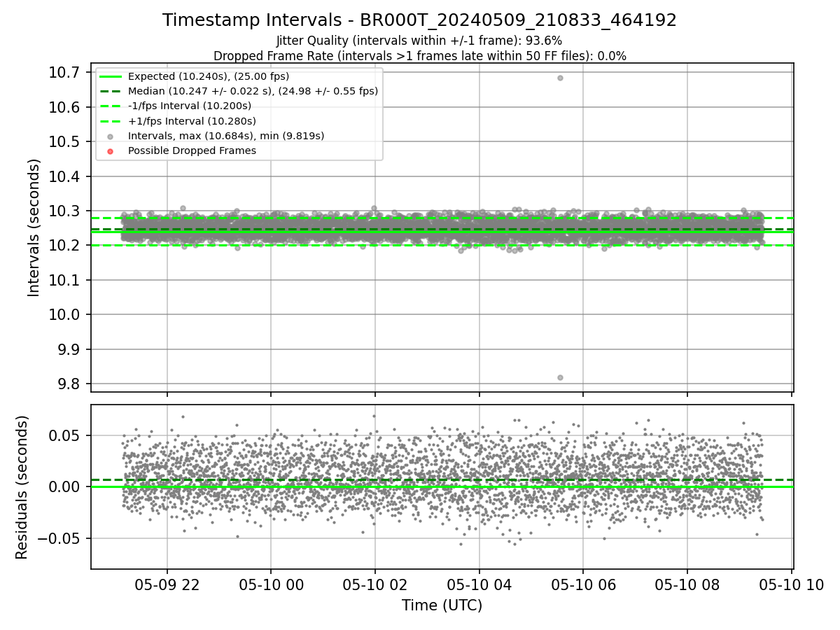840x630 pixels.
Task: Click the y-axis tick label '10.7'
Action: pos(65,72)
